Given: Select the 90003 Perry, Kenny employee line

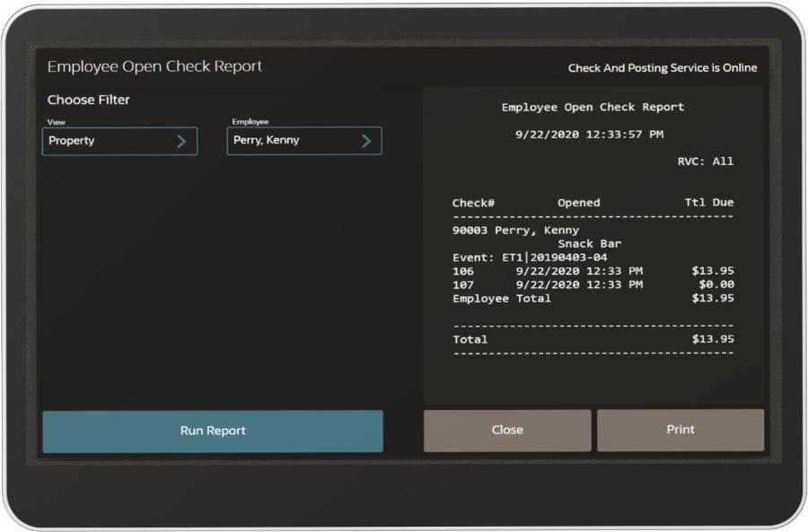Looking at the screenshot, I should tap(516, 231).
